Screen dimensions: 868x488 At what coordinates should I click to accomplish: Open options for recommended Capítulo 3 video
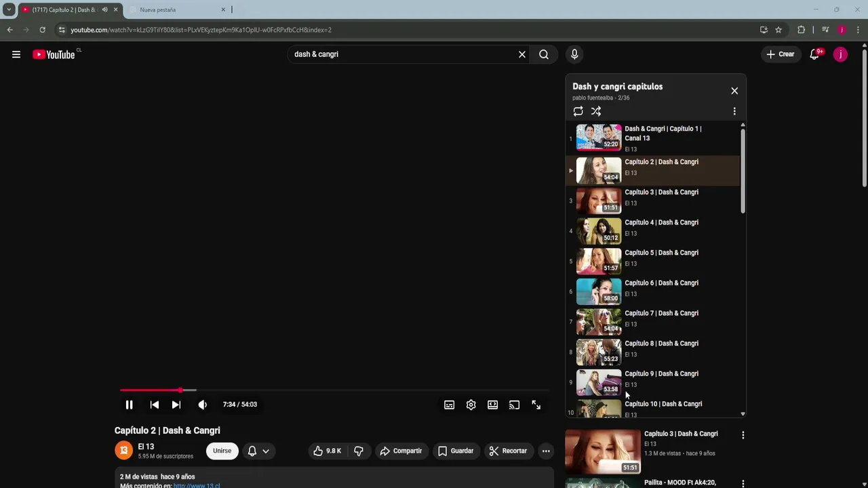point(743,435)
